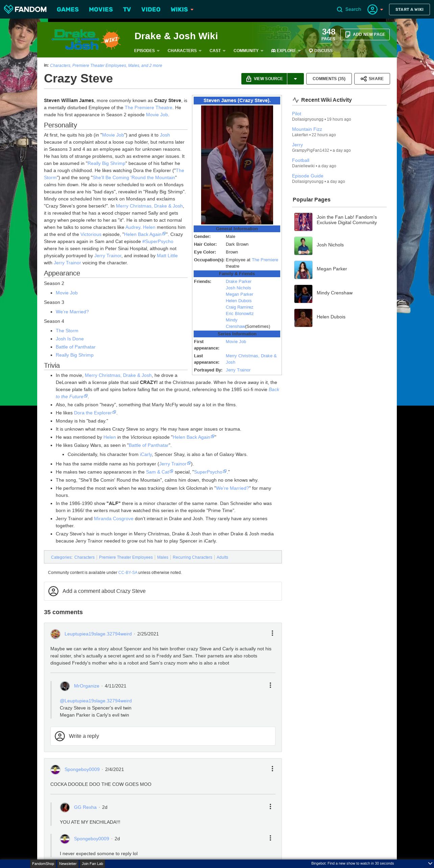Open Megan Parker thumbnail image
This screenshot has width=434, height=868.
click(x=303, y=270)
